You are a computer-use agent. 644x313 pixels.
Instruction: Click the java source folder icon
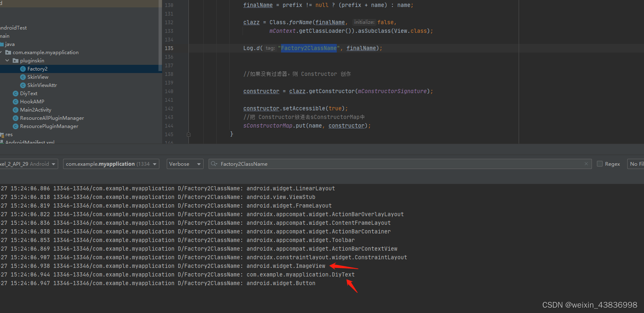pyautogui.click(x=2, y=44)
